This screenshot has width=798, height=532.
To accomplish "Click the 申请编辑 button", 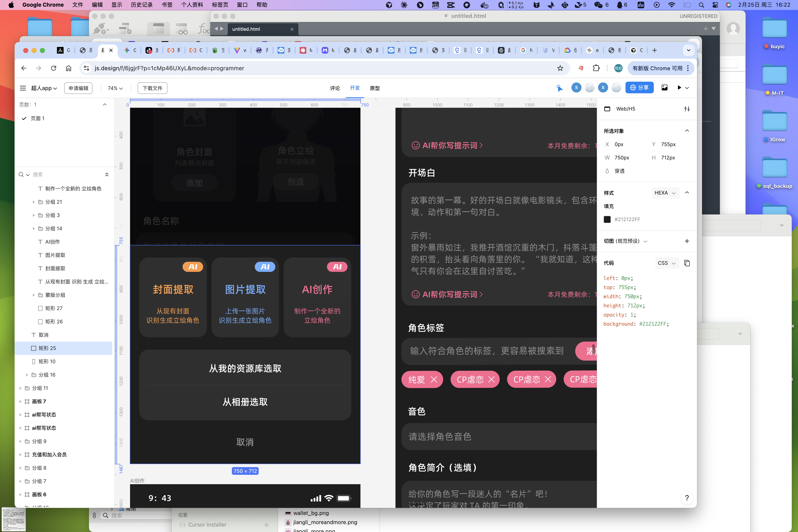I will [78, 88].
